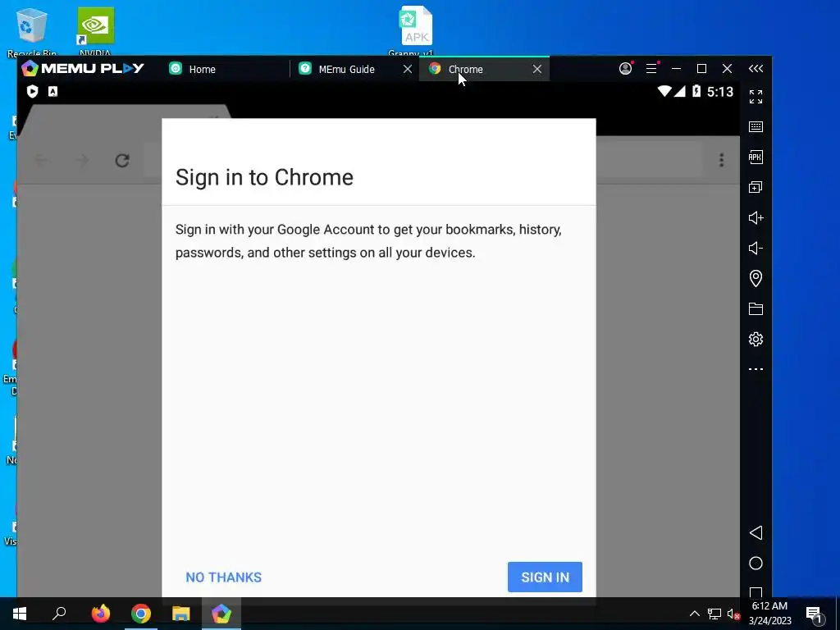Image resolution: width=840 pixels, height=630 pixels.
Task: Open Windows taskbar search
Action: [x=59, y=614]
